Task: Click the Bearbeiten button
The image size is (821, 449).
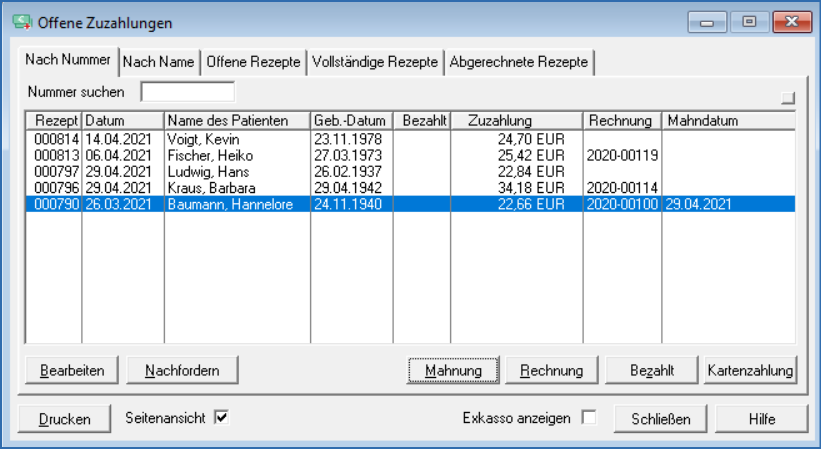Action: click(x=71, y=370)
